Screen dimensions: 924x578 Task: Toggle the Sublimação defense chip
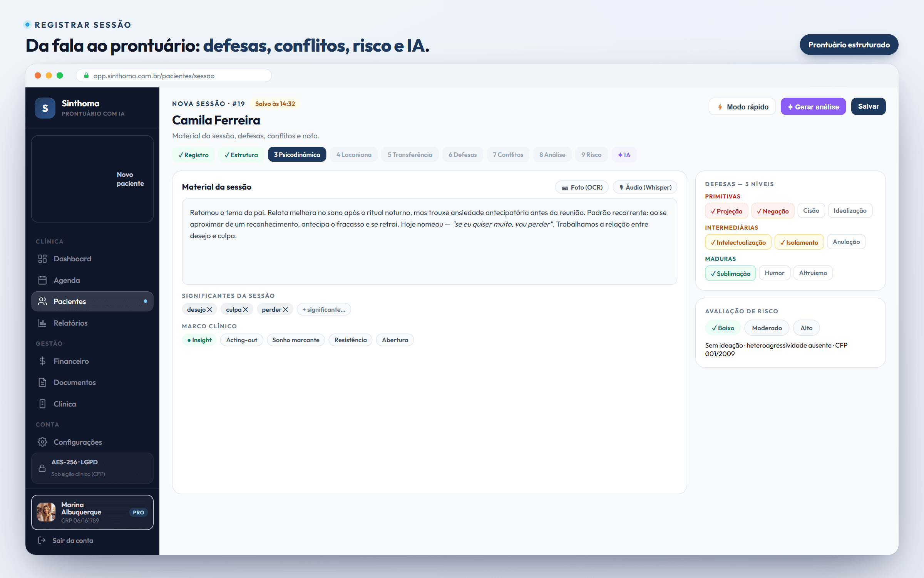coord(730,273)
